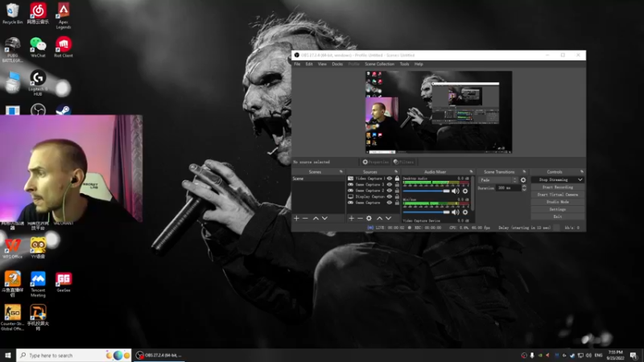Open the Tools menu in OBS
This screenshot has width=644, height=362.
point(405,64)
